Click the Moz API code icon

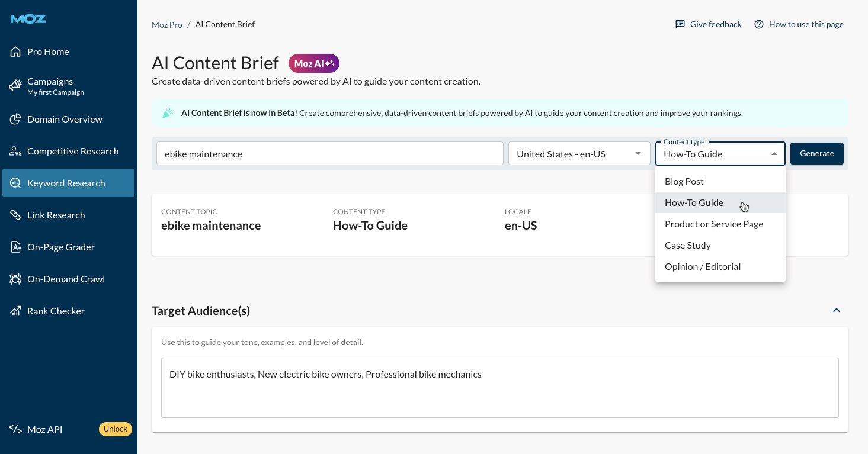16,429
